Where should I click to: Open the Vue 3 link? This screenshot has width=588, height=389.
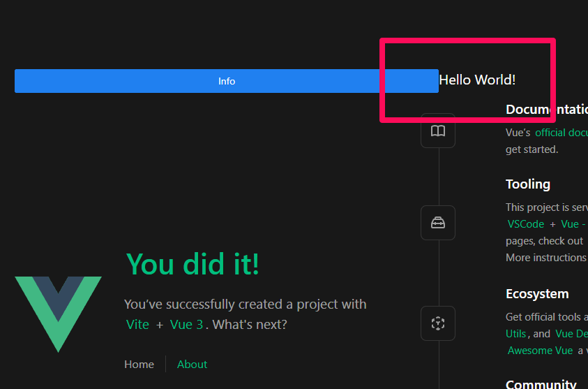[x=186, y=325]
